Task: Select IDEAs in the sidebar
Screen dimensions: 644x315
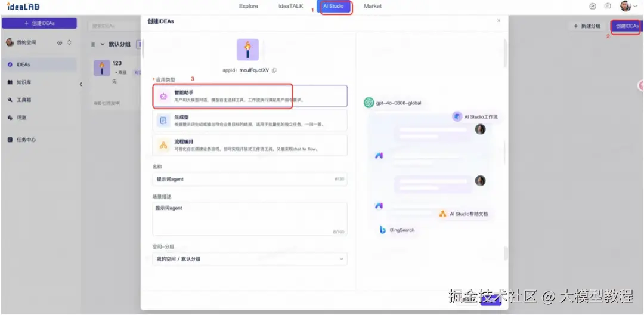Action: [39, 64]
